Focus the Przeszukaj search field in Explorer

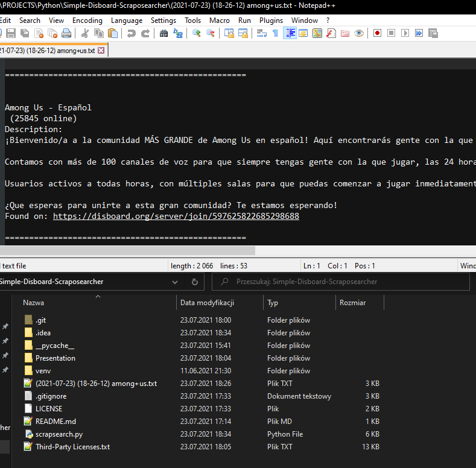[341, 282]
